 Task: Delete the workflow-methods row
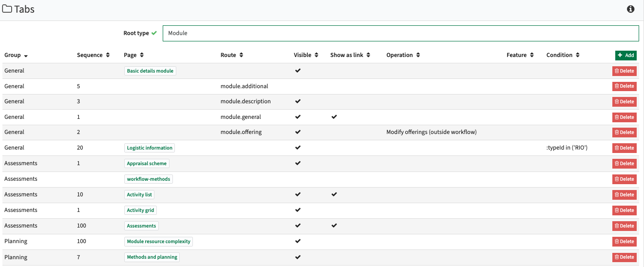click(625, 179)
